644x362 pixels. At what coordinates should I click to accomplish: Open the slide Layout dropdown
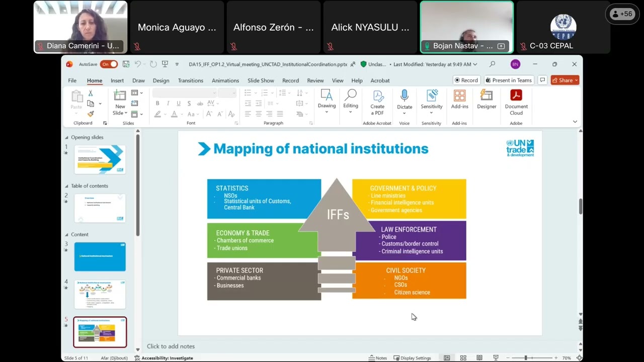(x=137, y=93)
